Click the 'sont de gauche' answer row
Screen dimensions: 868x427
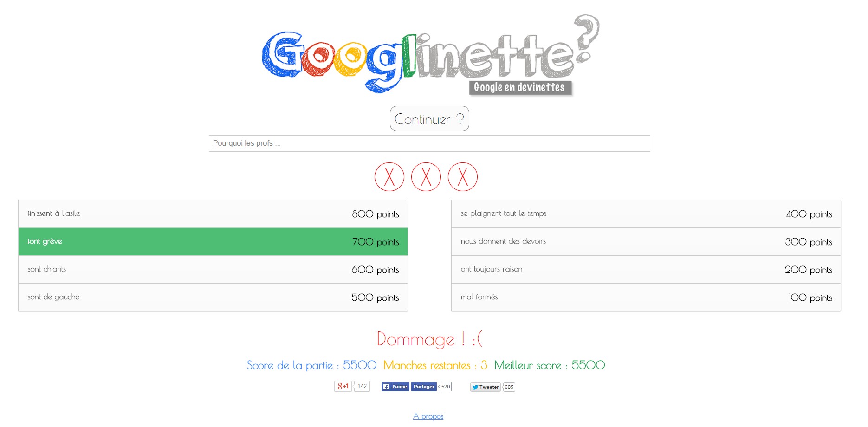click(x=213, y=298)
